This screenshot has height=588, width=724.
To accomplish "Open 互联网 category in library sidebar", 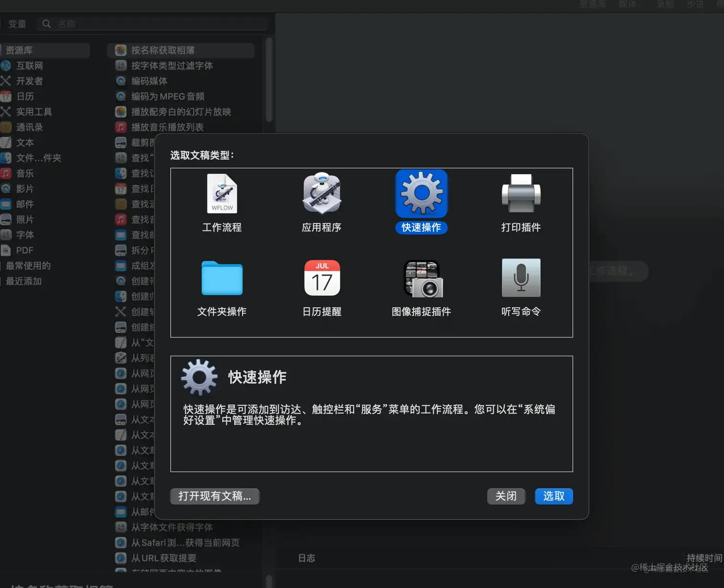I will [29, 66].
